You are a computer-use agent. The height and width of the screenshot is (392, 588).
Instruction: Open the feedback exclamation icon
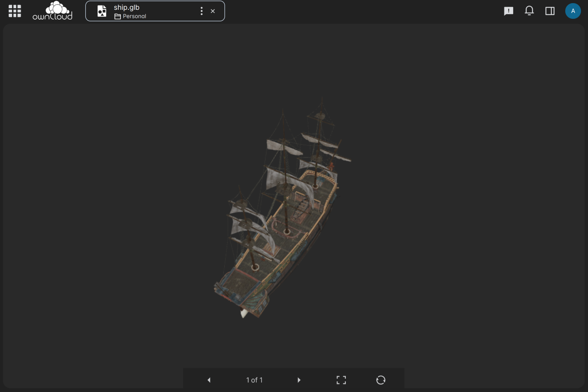point(508,11)
